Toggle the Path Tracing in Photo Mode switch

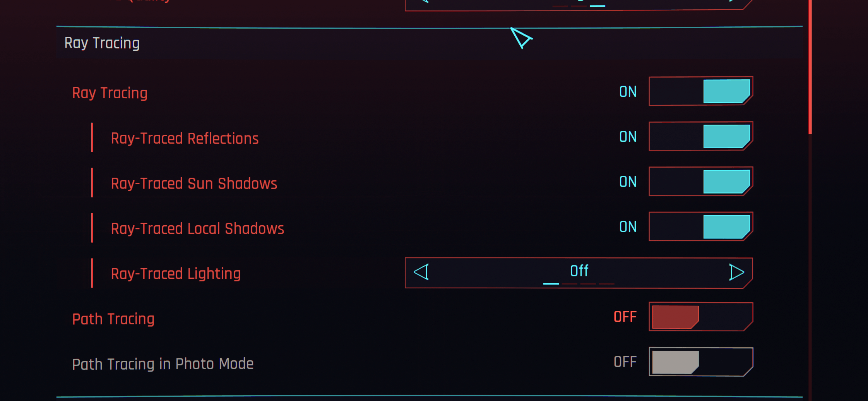pos(700,362)
